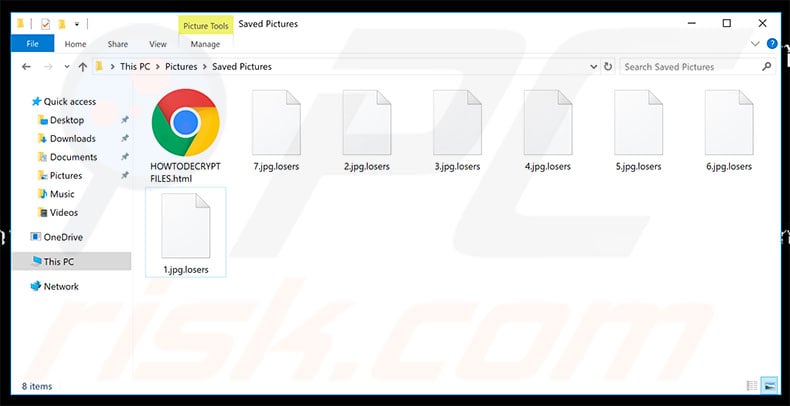Switch to the View ribbon tab

pos(158,44)
